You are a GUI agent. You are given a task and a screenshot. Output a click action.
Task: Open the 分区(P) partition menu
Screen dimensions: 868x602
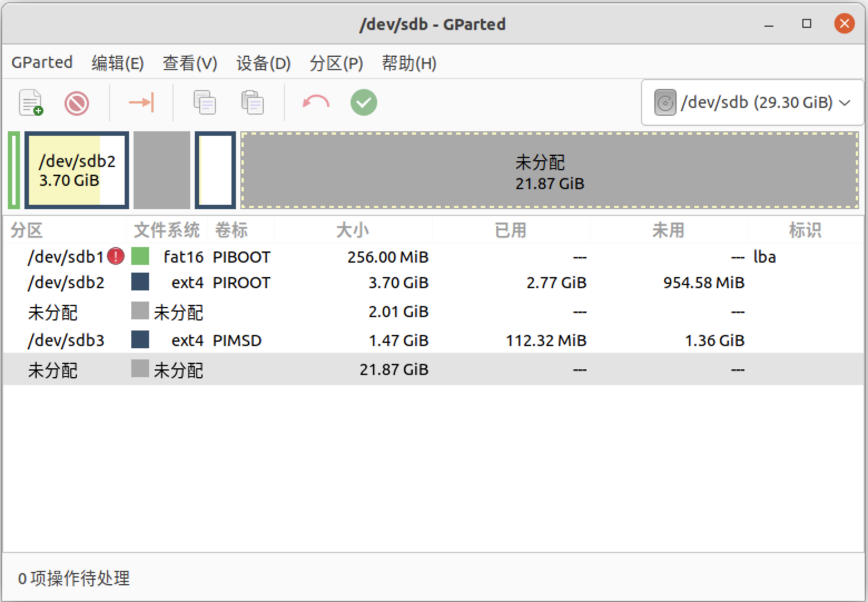pos(336,63)
